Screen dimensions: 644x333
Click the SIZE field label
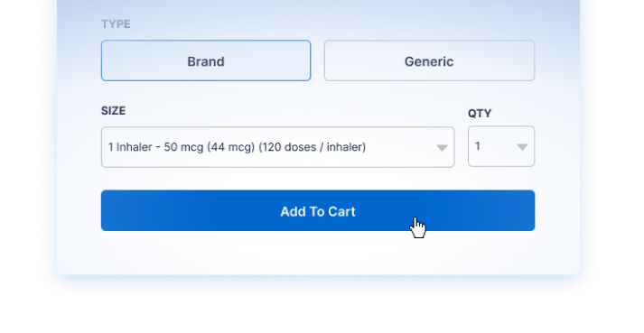(114, 111)
